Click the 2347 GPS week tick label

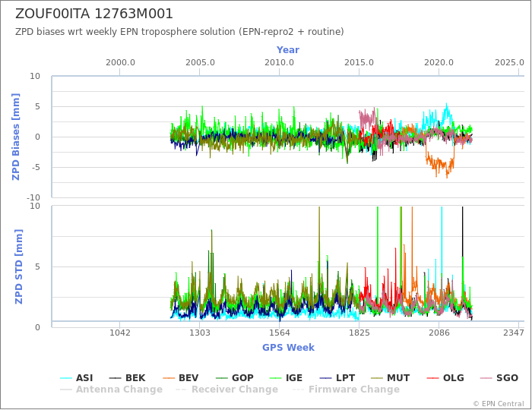point(514,333)
